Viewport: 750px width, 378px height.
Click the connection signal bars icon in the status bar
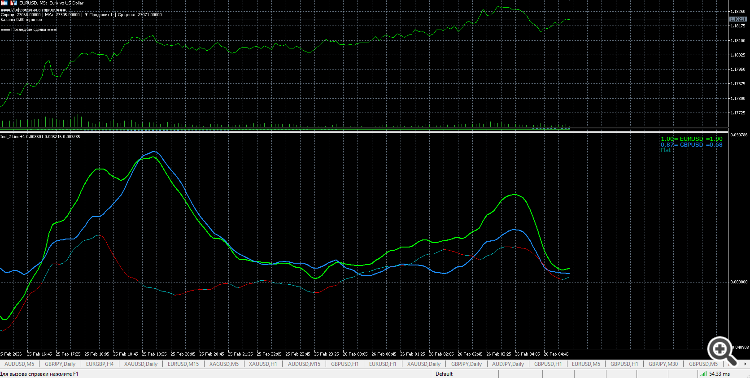tap(704, 374)
